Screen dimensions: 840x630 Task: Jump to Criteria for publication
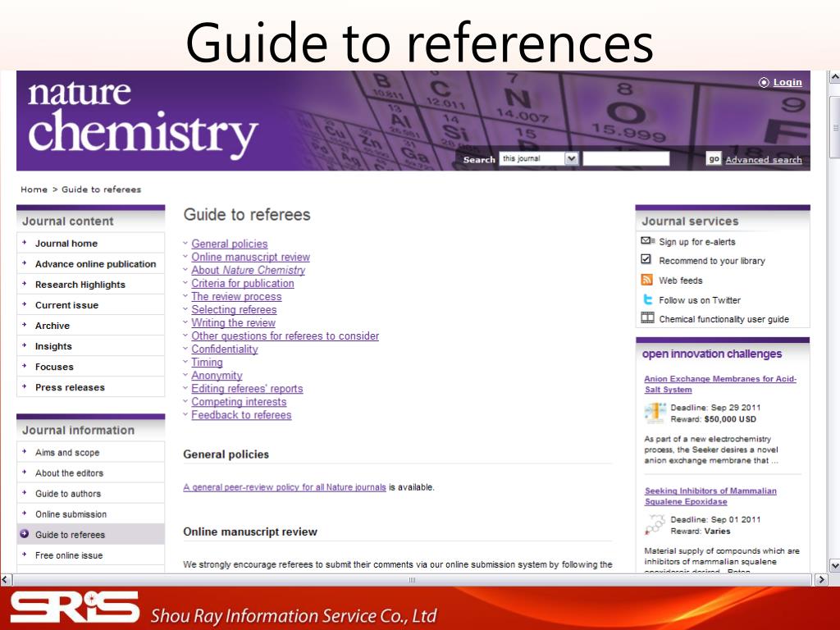[243, 283]
